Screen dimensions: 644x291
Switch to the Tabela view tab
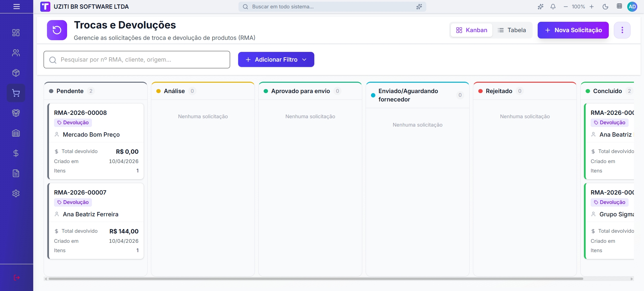click(x=512, y=30)
